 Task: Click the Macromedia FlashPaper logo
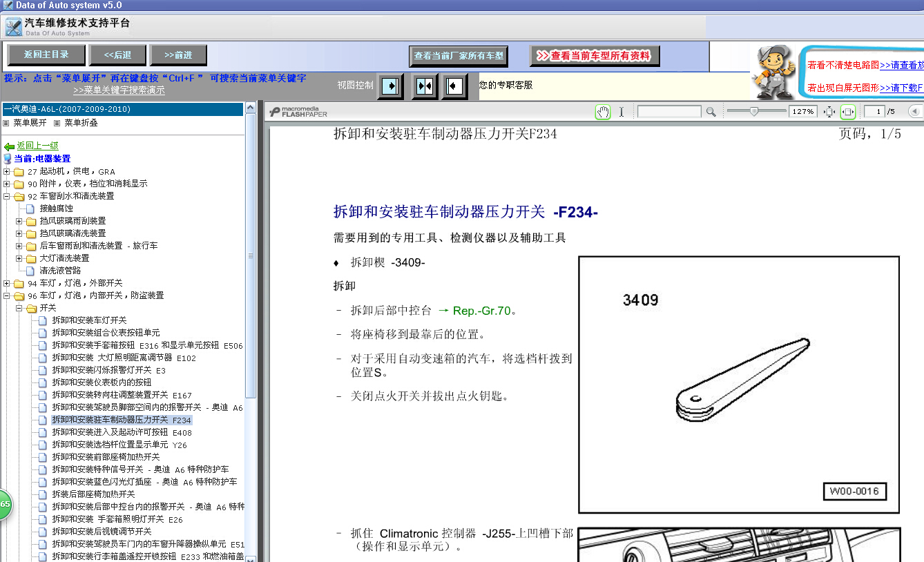[299, 112]
